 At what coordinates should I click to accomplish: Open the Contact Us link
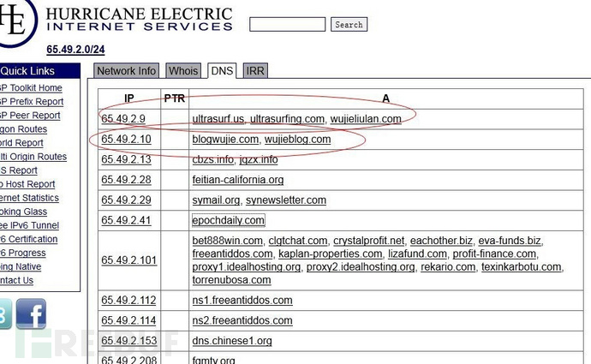coord(16,280)
